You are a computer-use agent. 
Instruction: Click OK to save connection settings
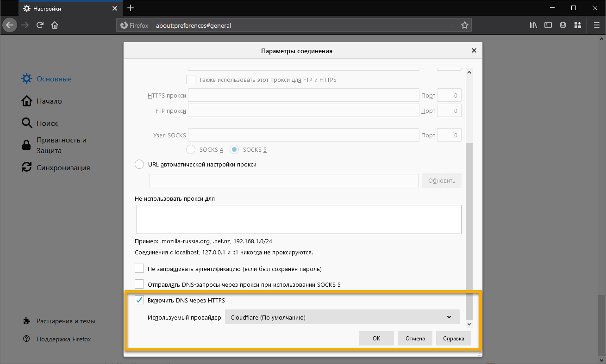pos(376,338)
